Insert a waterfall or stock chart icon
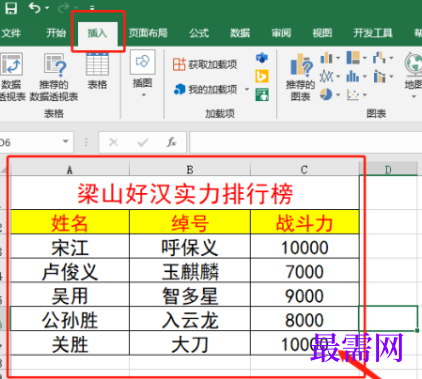The image size is (422, 379). click(x=379, y=58)
